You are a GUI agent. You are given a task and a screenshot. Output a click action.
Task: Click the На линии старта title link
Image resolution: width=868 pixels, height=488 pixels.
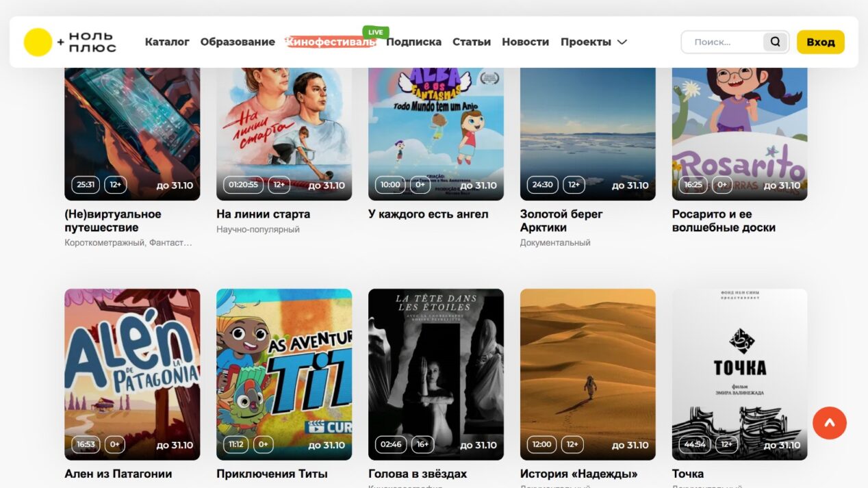tap(263, 214)
